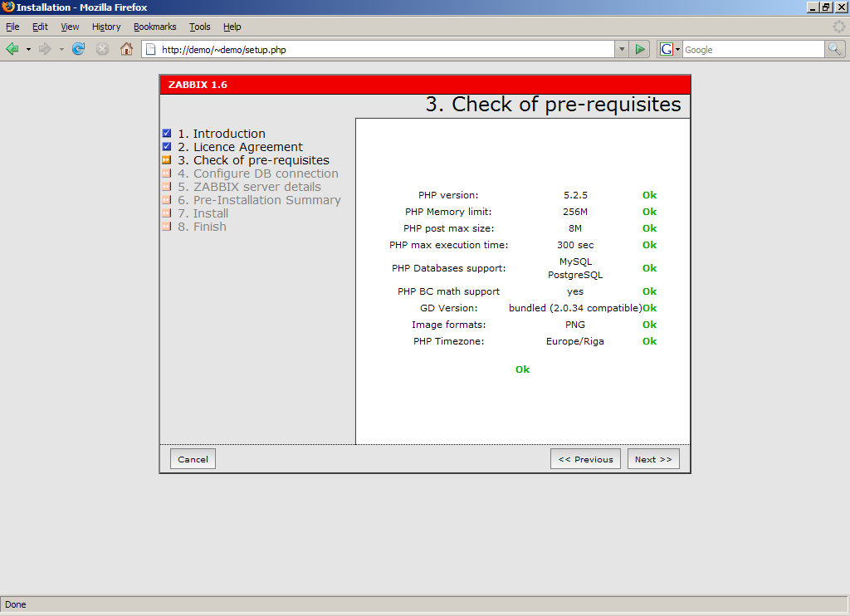Open the search engine selector dropdown
Image resolution: width=850 pixels, height=616 pixels.
[x=677, y=49]
